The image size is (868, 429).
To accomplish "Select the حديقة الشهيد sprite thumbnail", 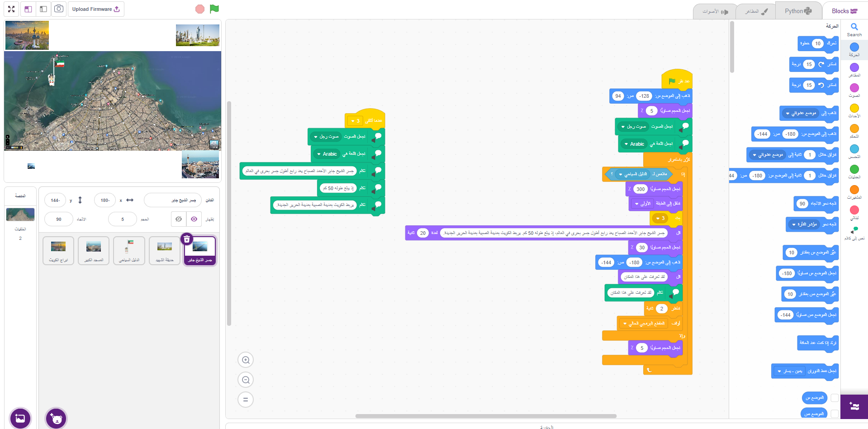I will point(165,250).
